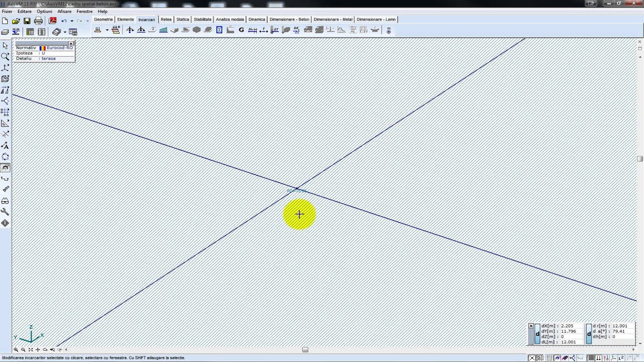
Task: Toggle load symbols display arrows icon
Action: [x=599, y=358]
